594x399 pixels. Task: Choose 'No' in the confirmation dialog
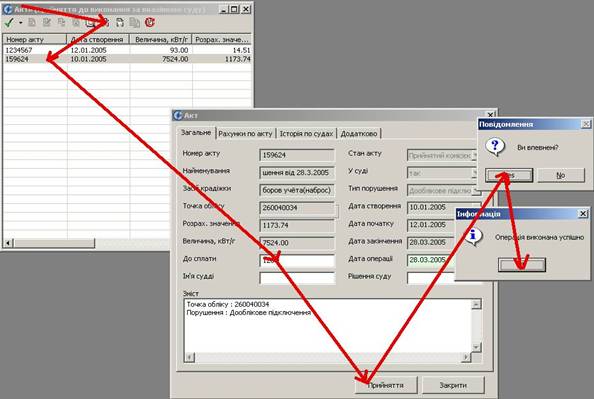(x=561, y=175)
